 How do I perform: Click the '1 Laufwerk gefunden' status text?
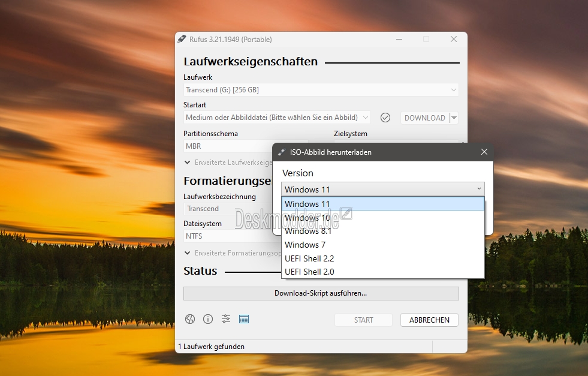click(211, 347)
